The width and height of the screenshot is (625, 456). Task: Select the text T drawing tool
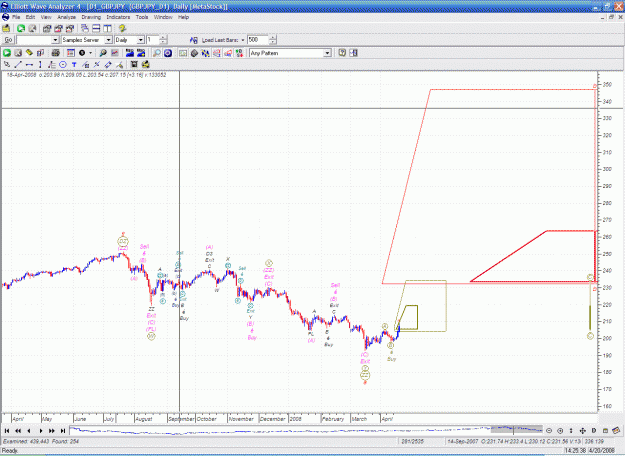(x=74, y=65)
